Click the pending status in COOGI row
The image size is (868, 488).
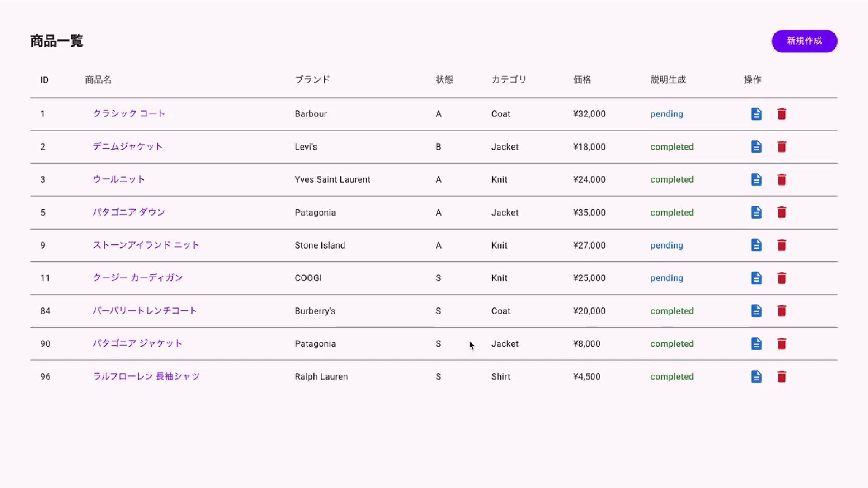(666, 278)
